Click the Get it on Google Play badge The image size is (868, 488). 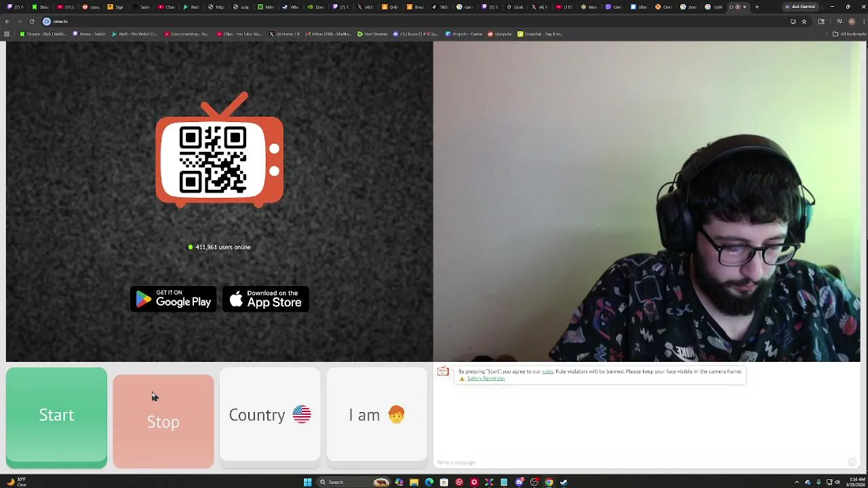pos(174,299)
